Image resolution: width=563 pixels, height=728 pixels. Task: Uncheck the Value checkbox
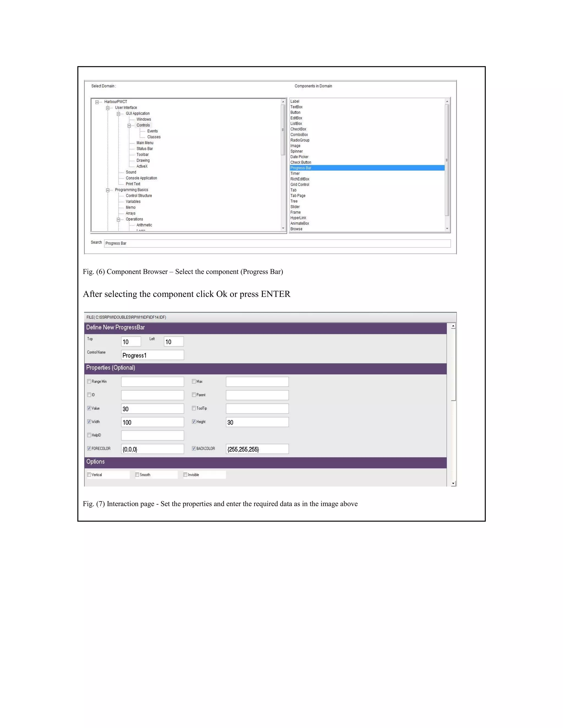tap(89, 408)
